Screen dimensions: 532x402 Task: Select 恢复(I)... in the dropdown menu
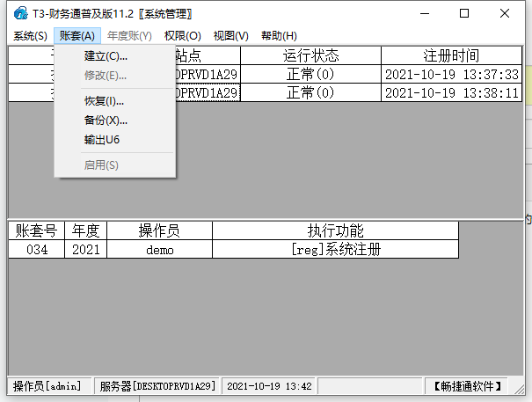(115, 101)
